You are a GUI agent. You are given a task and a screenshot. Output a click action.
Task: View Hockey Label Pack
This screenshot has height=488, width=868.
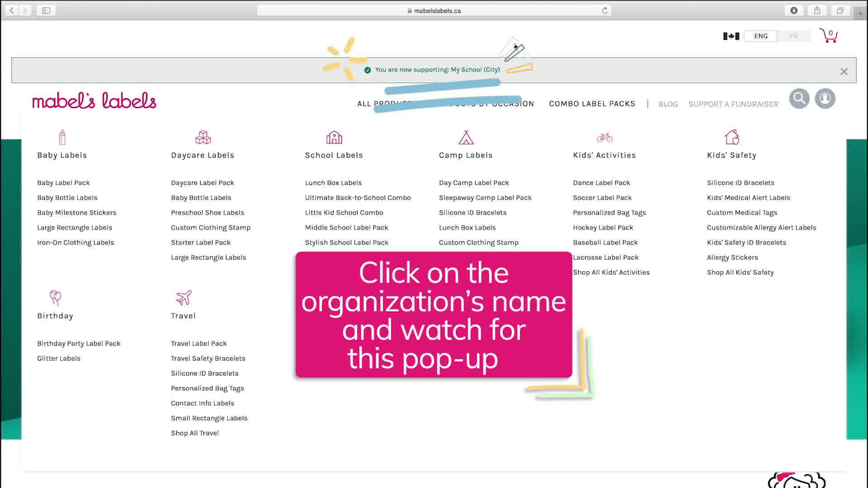pyautogui.click(x=603, y=228)
